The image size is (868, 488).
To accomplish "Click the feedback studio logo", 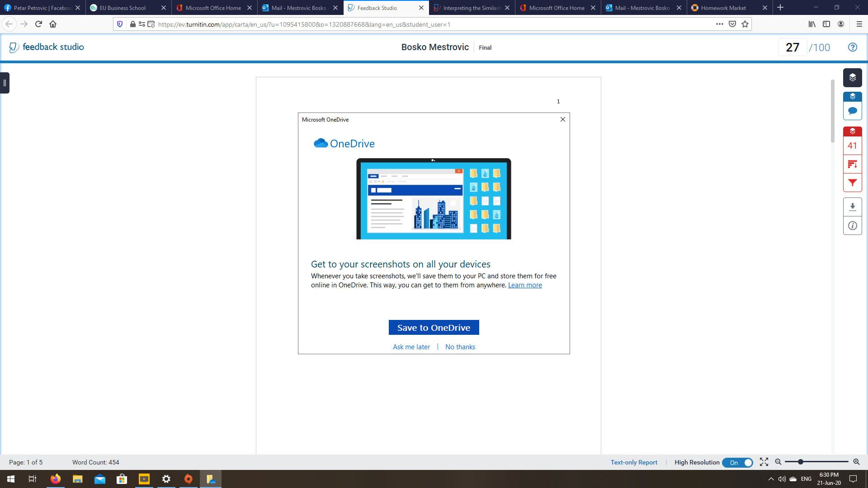I will [47, 47].
